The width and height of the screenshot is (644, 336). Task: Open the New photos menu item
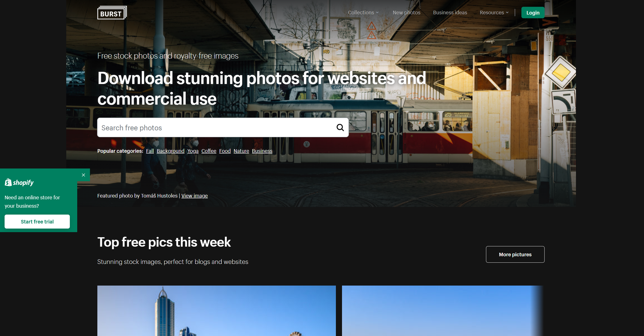406,13
